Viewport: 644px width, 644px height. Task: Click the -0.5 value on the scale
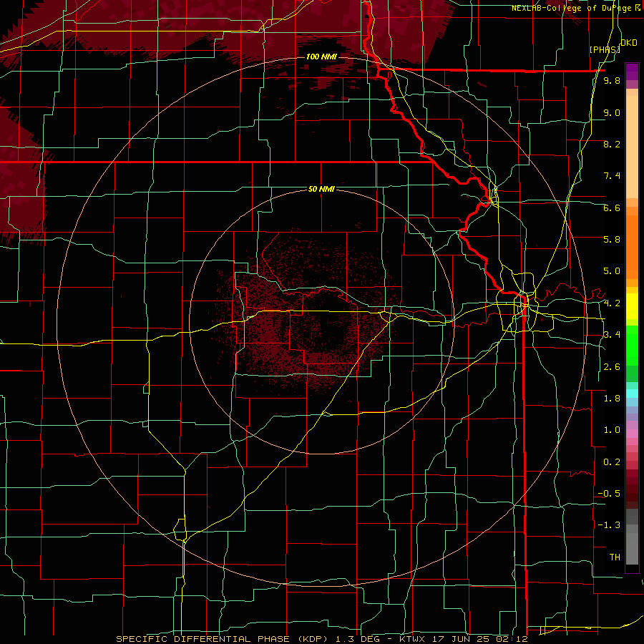pyautogui.click(x=609, y=494)
